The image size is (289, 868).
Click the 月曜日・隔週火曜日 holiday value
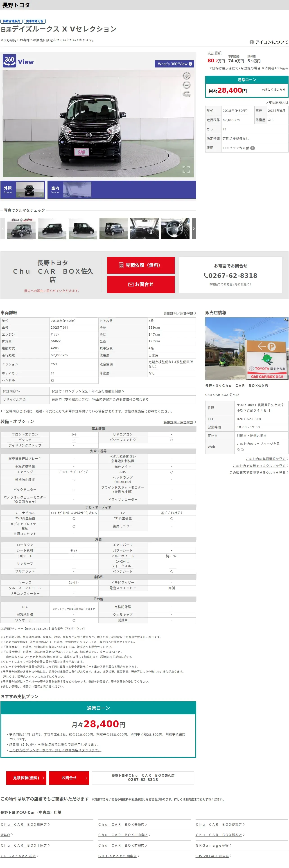pyautogui.click(x=252, y=435)
